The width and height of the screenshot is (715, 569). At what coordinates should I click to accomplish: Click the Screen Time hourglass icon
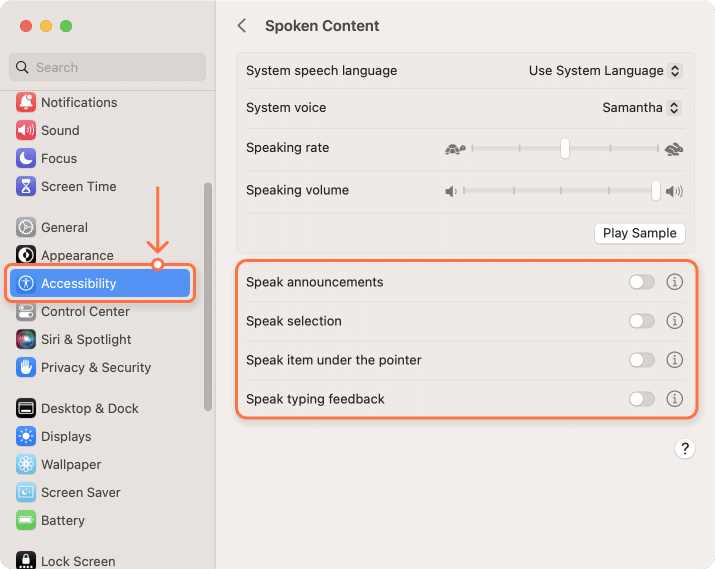coord(26,186)
